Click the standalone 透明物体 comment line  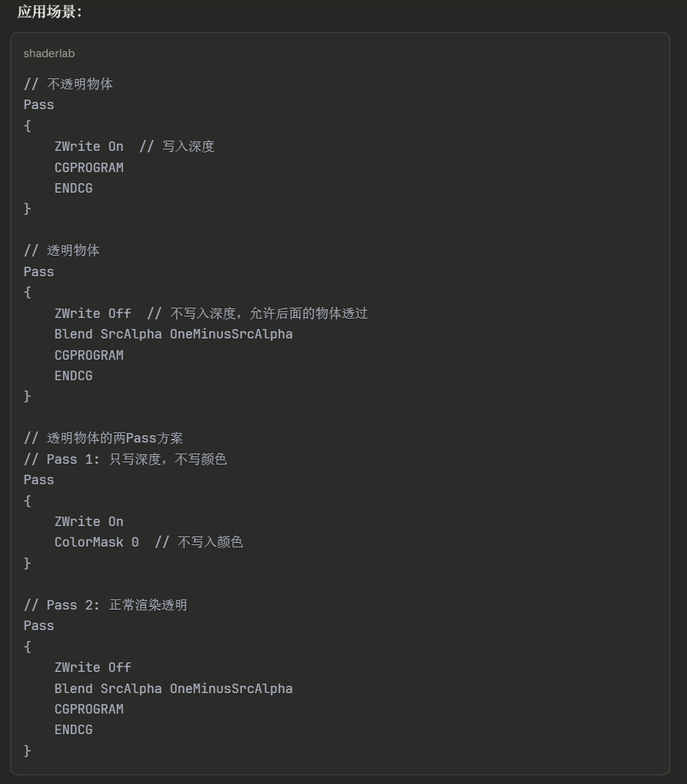pos(62,251)
